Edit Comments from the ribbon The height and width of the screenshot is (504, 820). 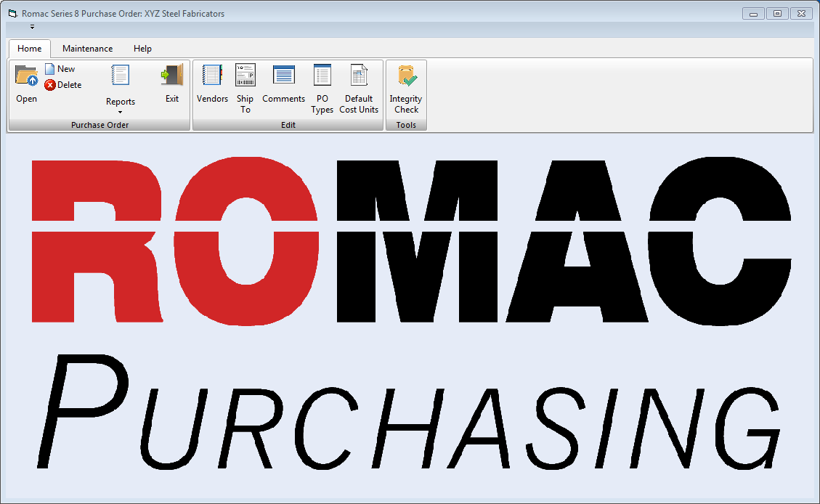(x=283, y=76)
